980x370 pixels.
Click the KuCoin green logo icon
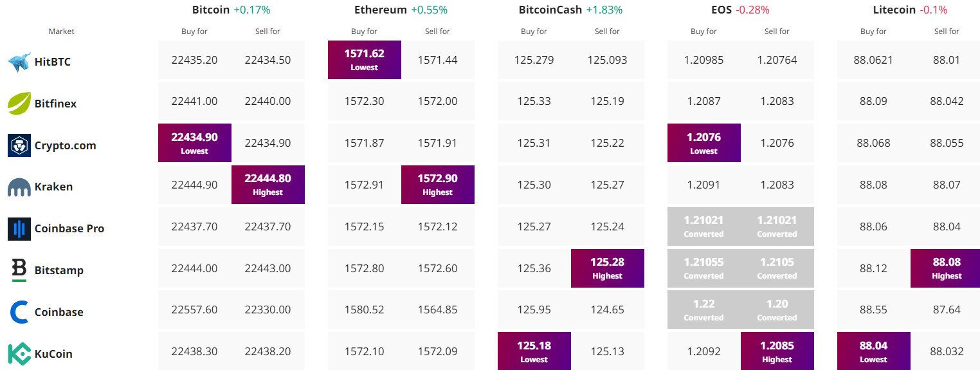pyautogui.click(x=19, y=354)
